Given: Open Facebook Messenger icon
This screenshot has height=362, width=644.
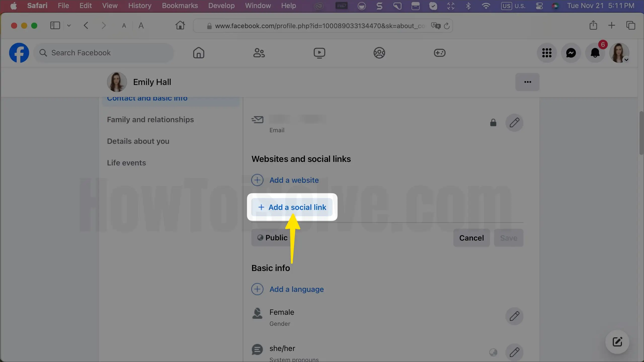Looking at the screenshot, I should click(571, 53).
